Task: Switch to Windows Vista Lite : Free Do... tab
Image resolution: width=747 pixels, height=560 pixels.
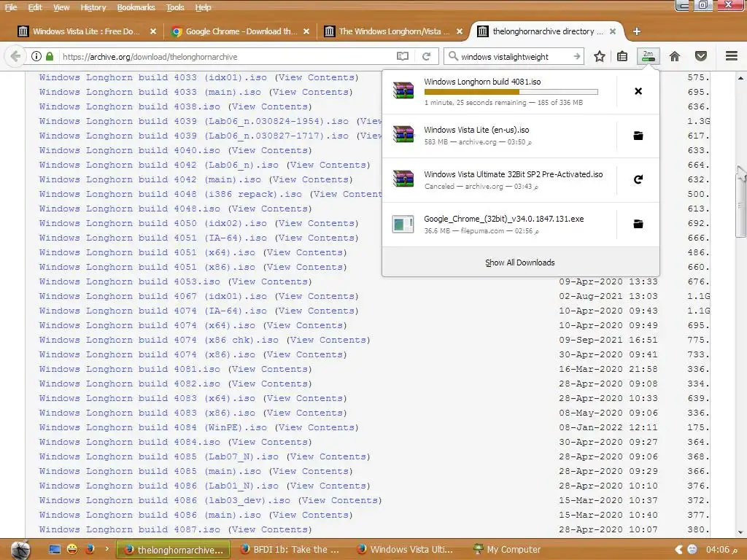Action: click(x=86, y=31)
